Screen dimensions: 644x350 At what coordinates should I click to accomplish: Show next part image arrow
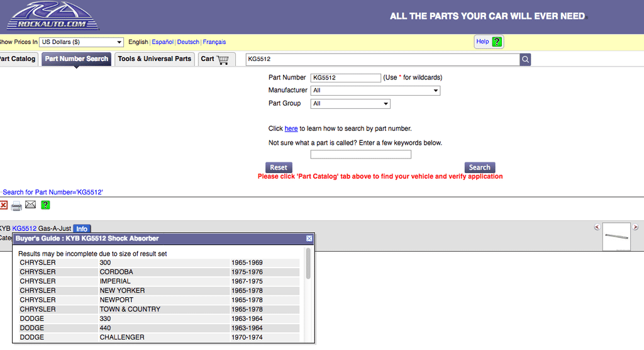(x=635, y=227)
